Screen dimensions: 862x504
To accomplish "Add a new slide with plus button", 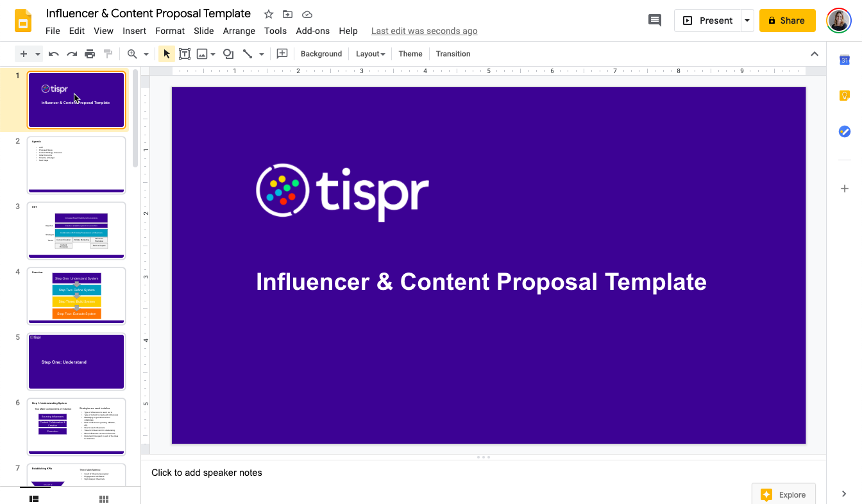I will pyautogui.click(x=24, y=54).
